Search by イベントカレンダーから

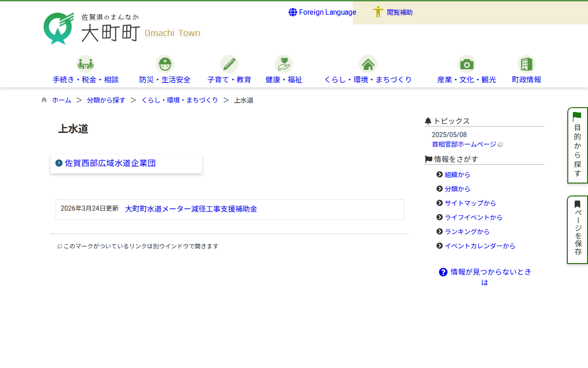tap(480, 246)
